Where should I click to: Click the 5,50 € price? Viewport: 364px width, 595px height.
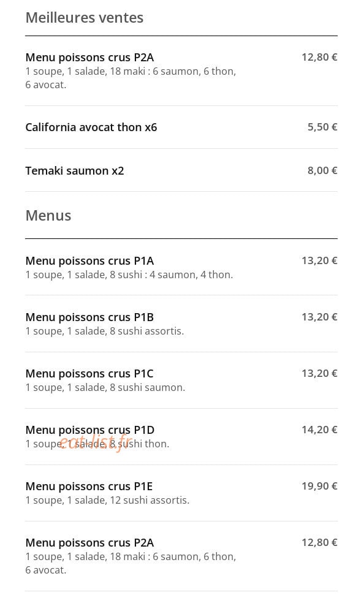[322, 127]
